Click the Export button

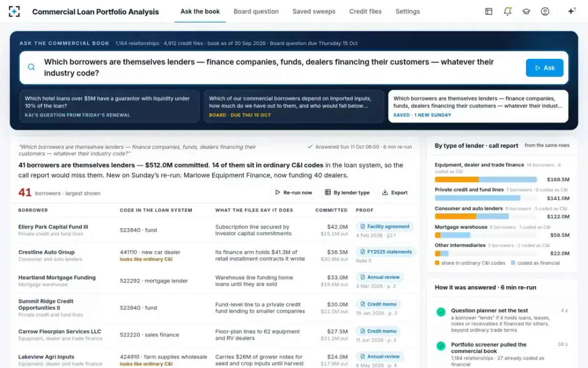tap(395, 193)
